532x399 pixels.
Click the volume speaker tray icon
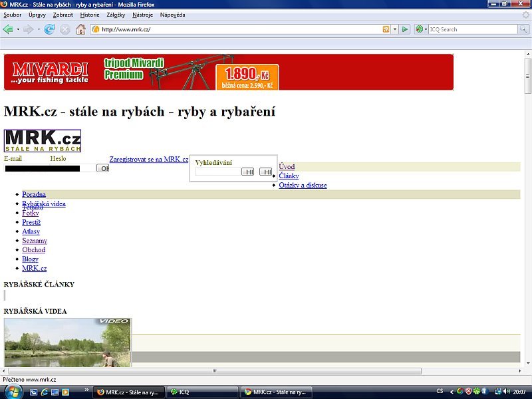[x=507, y=391]
